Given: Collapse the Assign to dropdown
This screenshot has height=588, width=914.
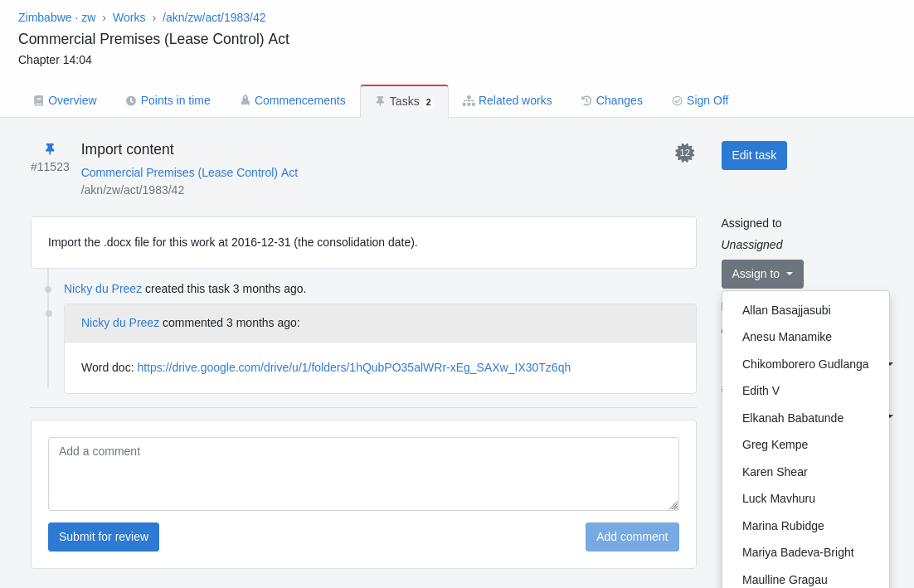Looking at the screenshot, I should (x=761, y=274).
